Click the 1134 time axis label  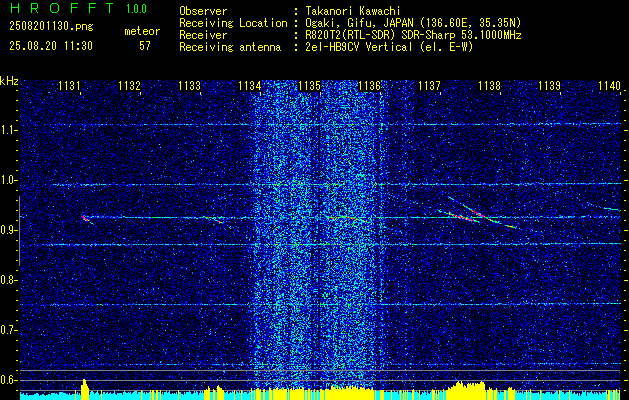point(249,85)
